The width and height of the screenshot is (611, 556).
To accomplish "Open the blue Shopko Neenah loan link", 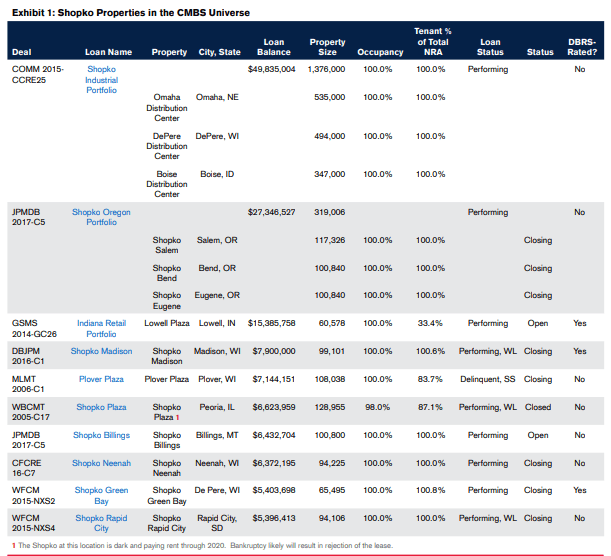I will [101, 463].
